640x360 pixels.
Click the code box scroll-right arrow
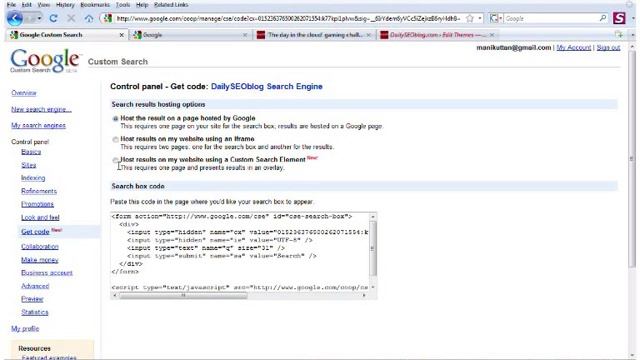(364, 296)
